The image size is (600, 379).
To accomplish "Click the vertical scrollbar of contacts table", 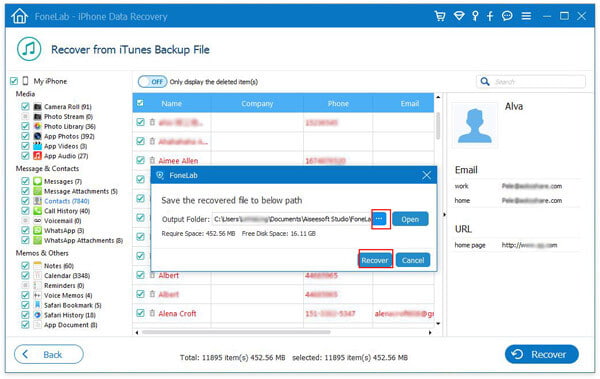I will coord(438,126).
